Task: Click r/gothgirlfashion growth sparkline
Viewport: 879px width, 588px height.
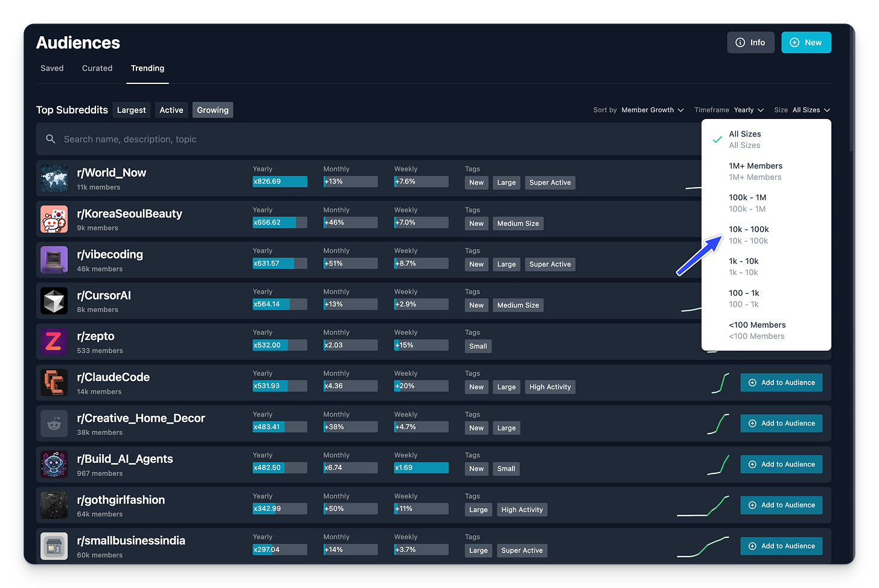Action: click(703, 505)
